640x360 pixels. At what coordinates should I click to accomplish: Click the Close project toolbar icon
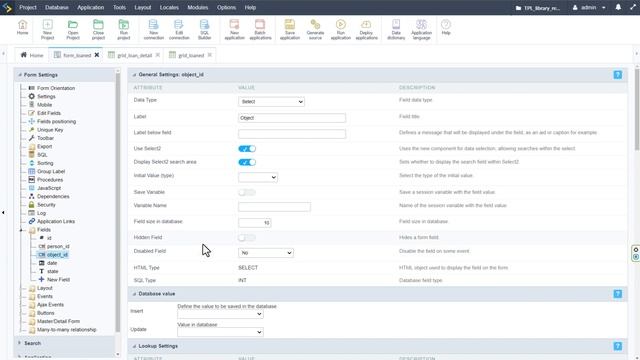(x=98, y=30)
